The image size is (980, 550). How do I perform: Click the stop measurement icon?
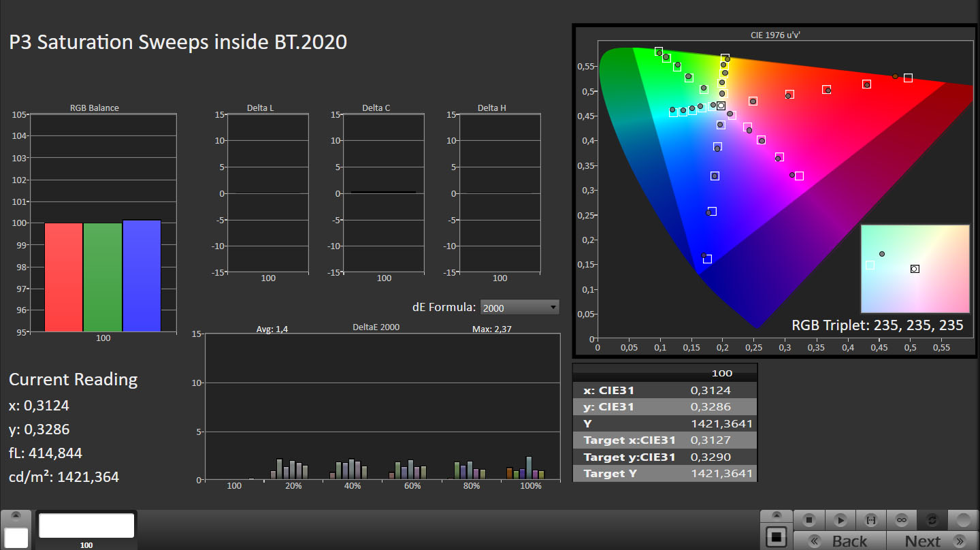pyautogui.click(x=809, y=520)
